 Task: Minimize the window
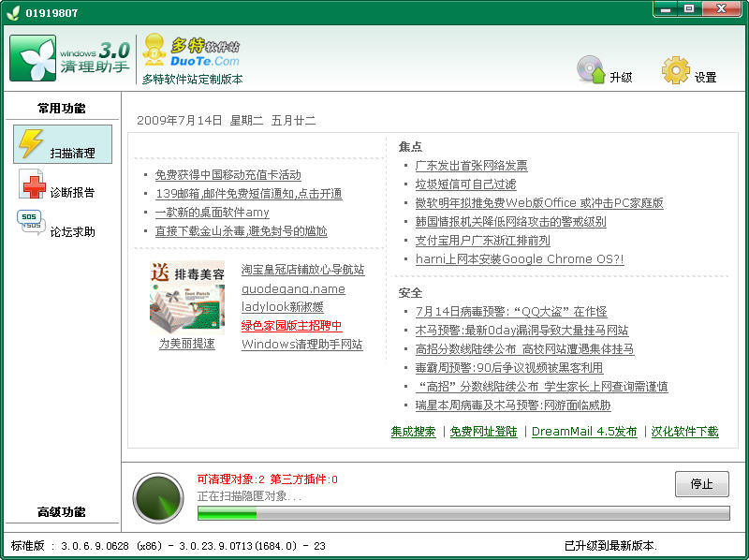(666, 8)
